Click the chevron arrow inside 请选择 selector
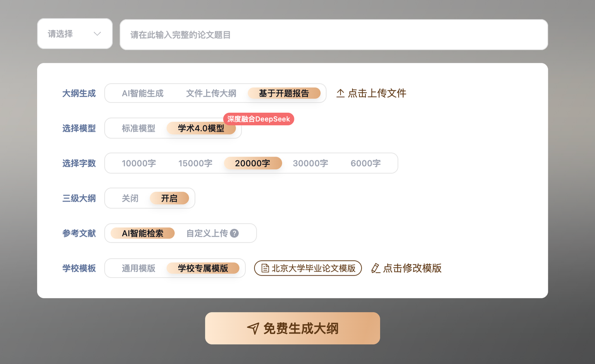This screenshot has width=595, height=364. (x=98, y=33)
